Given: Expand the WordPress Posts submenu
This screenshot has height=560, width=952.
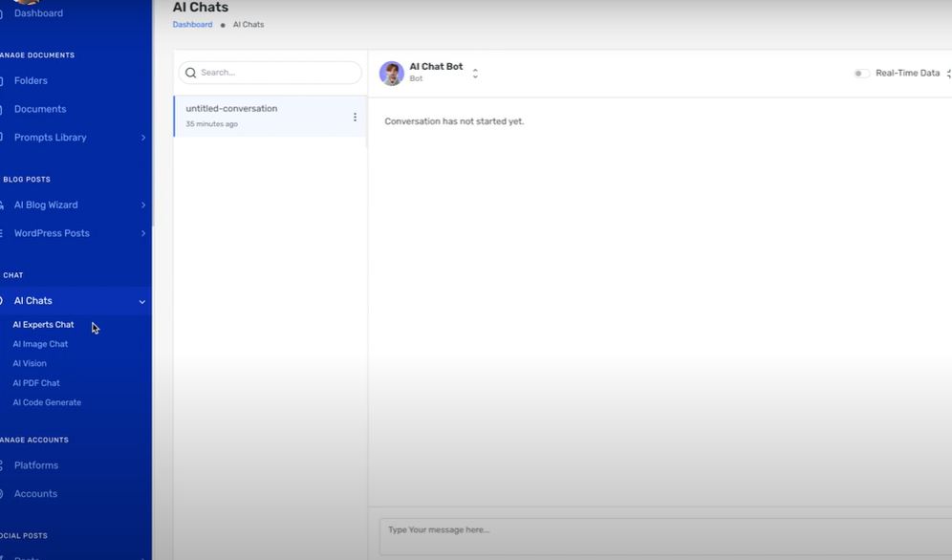Looking at the screenshot, I should pos(143,233).
